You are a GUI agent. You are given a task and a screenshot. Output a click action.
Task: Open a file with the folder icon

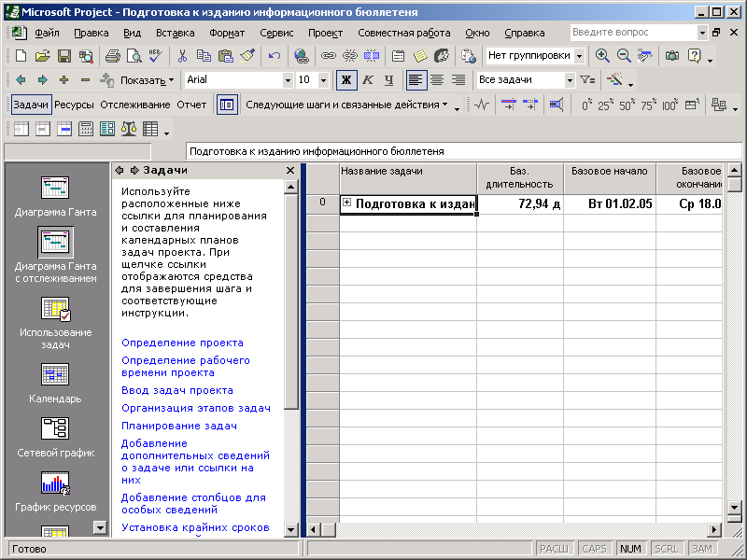[42, 56]
